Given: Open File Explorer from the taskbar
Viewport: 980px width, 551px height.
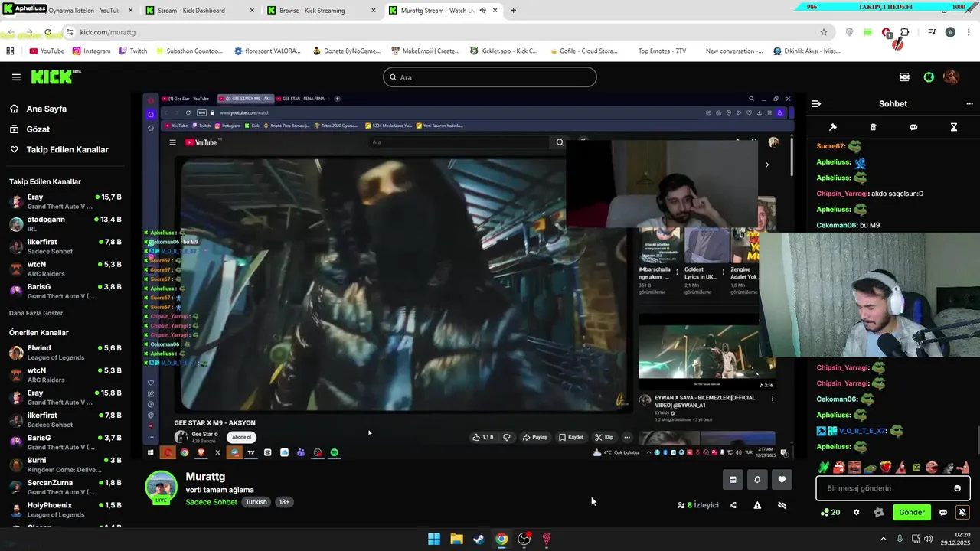Looking at the screenshot, I should point(456,539).
